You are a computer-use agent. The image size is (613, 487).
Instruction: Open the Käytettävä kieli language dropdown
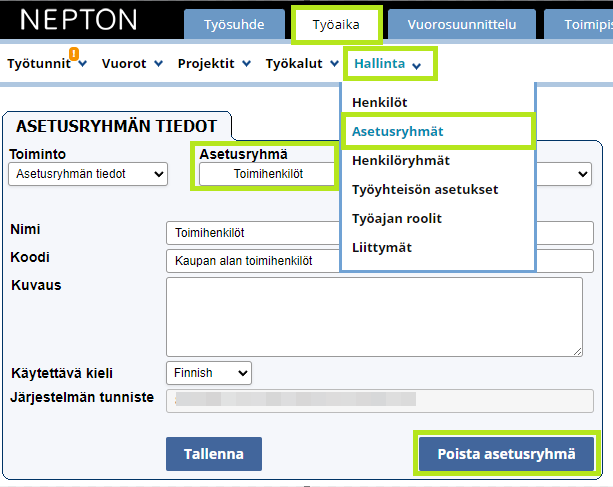pyautogui.click(x=209, y=373)
